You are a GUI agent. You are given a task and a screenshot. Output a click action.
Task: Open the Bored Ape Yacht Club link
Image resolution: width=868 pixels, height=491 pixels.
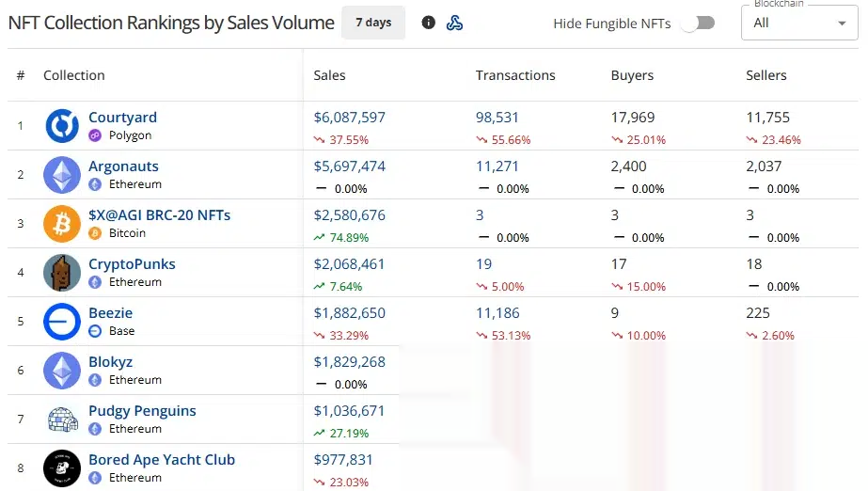coord(162,459)
